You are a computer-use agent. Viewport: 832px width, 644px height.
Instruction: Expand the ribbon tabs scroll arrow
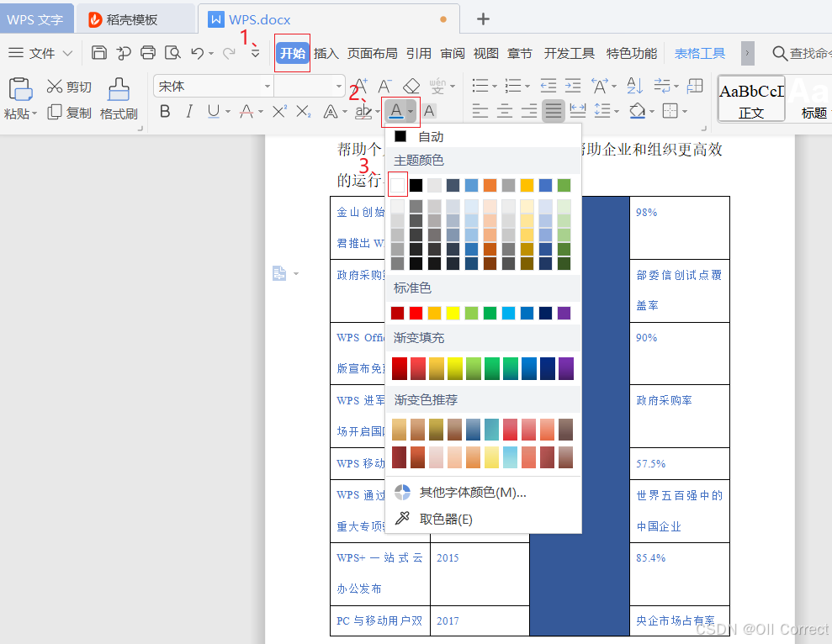tap(747, 53)
